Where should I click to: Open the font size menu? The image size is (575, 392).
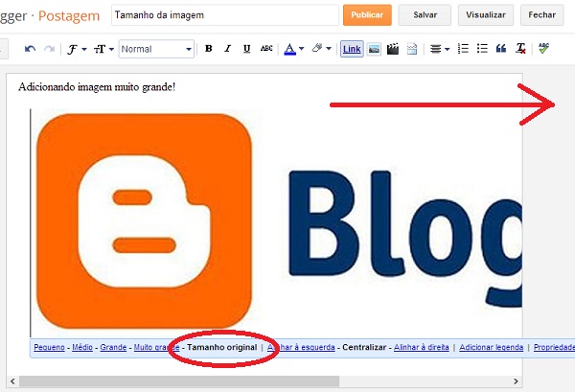click(x=103, y=49)
